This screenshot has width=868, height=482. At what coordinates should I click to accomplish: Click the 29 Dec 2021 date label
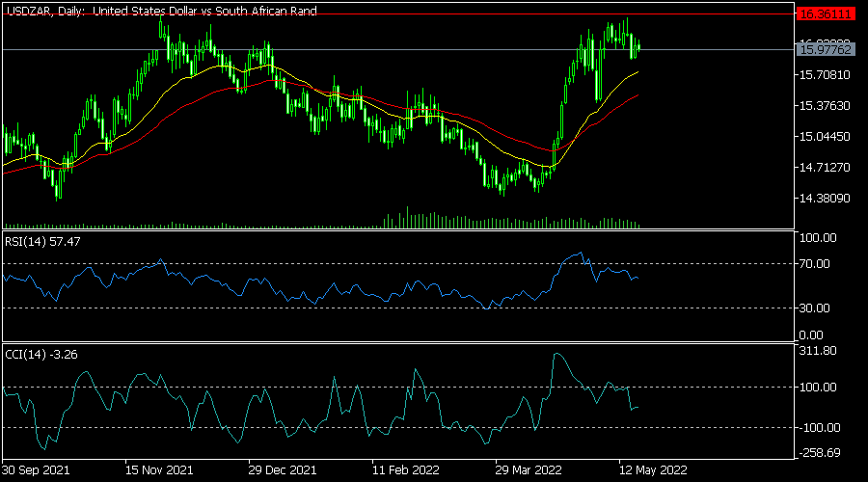(x=282, y=470)
